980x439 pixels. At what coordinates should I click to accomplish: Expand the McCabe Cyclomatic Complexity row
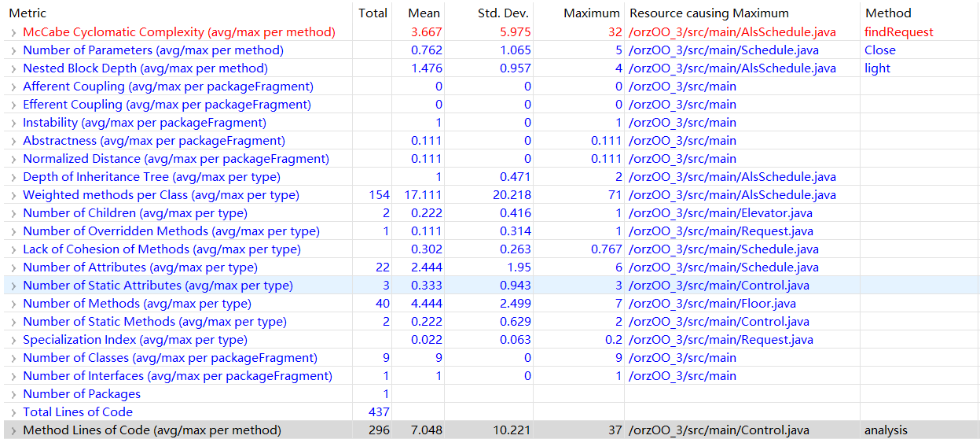pos(13,32)
